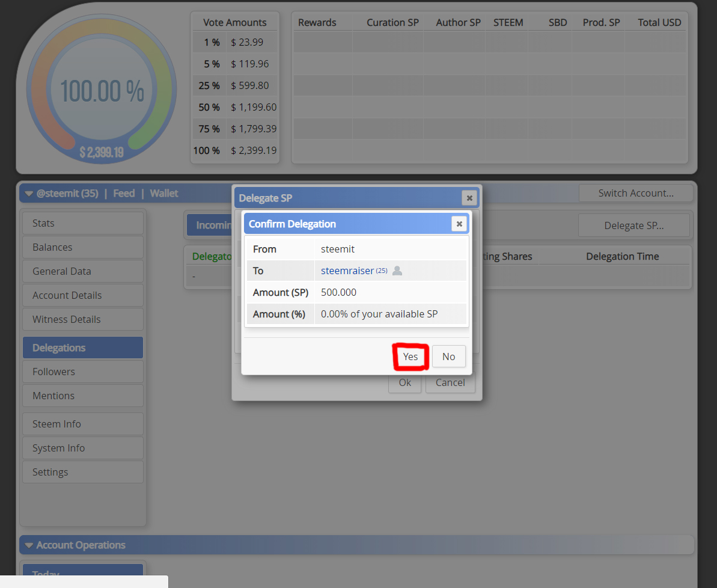The width and height of the screenshot is (717, 588).
Task: Click the profile icon beside steemraiser
Action: point(397,271)
